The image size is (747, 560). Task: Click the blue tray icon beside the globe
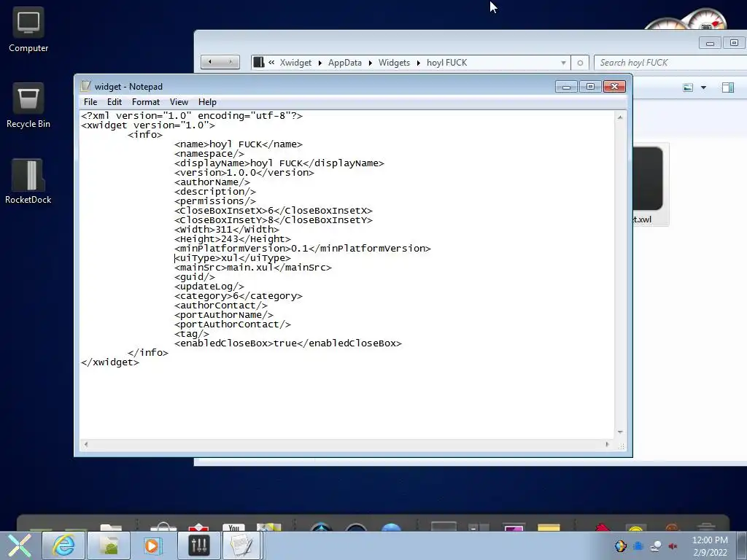tap(638, 546)
